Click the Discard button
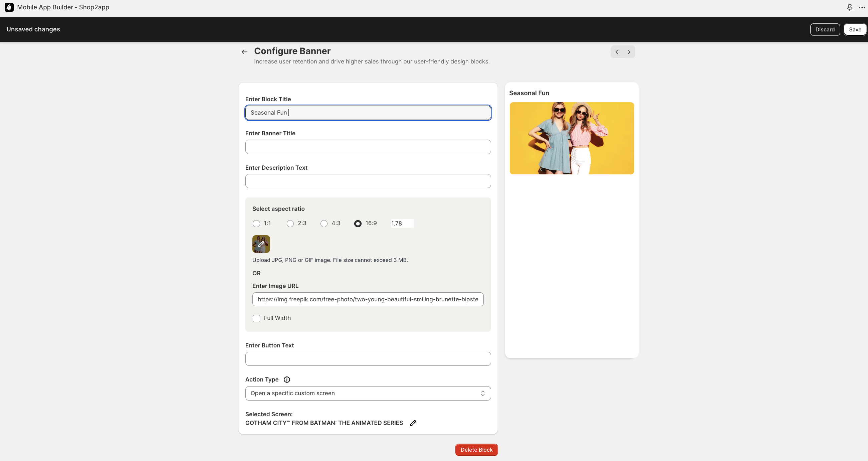This screenshot has width=868, height=461. pos(825,30)
